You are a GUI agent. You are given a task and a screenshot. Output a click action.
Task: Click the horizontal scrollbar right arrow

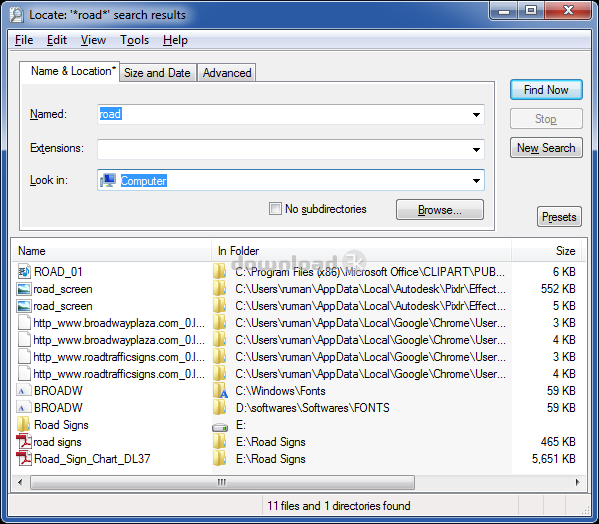pos(578,482)
